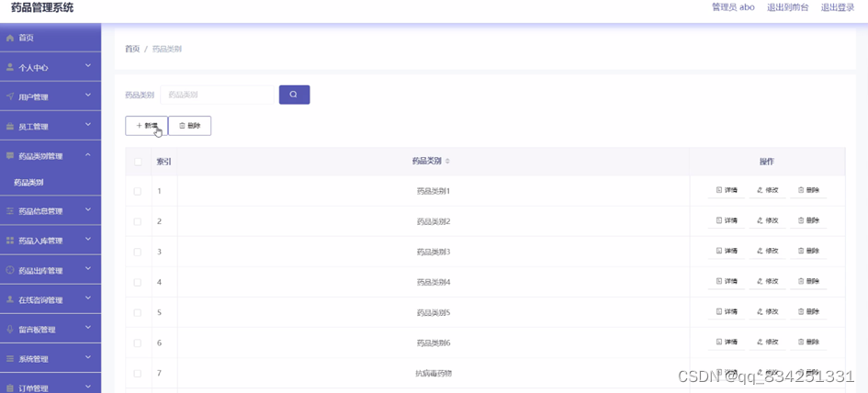This screenshot has width=868, height=393.
Task: Open 在线咨询管理 sidebar menu
Action: (51, 299)
